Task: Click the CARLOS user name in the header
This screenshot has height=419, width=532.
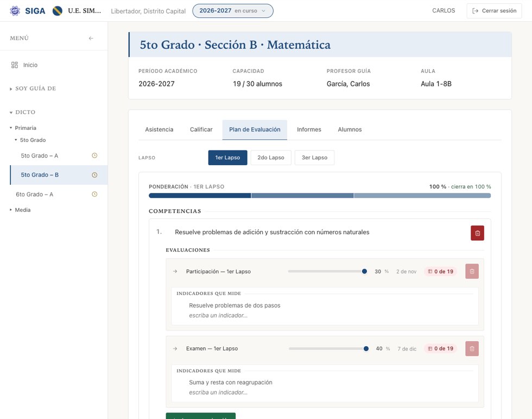Action: click(x=444, y=10)
